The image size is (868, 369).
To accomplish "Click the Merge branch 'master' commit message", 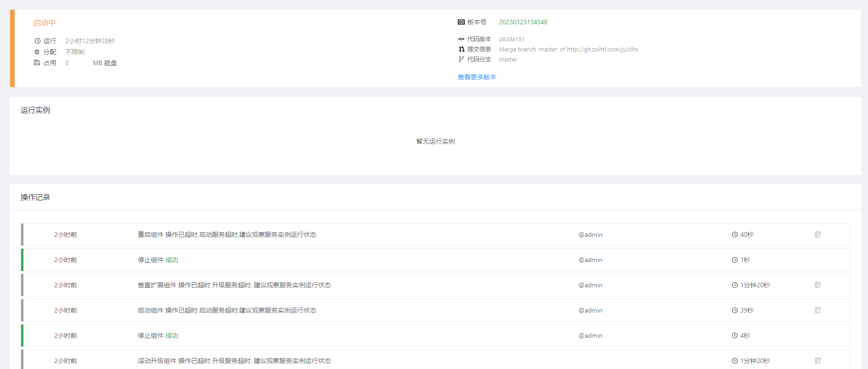I will [569, 49].
